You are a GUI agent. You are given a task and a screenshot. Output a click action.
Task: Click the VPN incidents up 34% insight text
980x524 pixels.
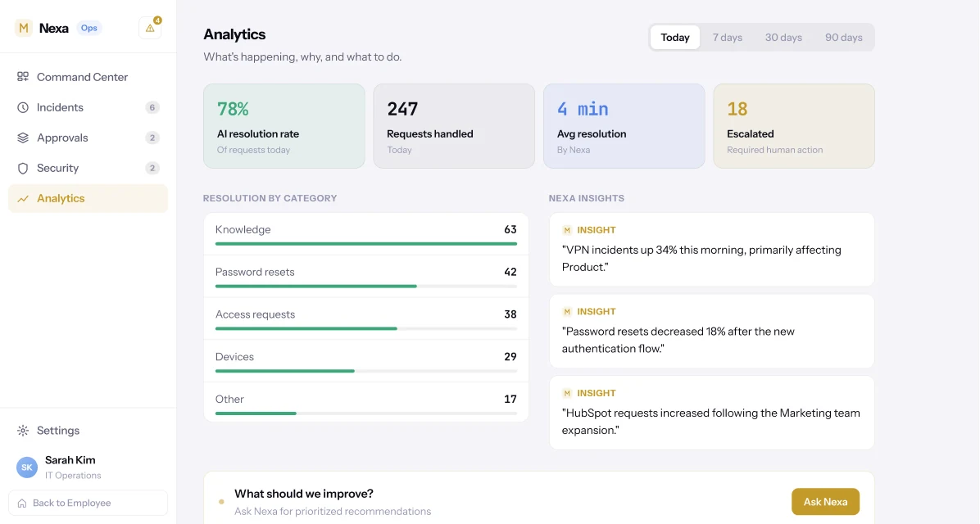tap(701, 259)
